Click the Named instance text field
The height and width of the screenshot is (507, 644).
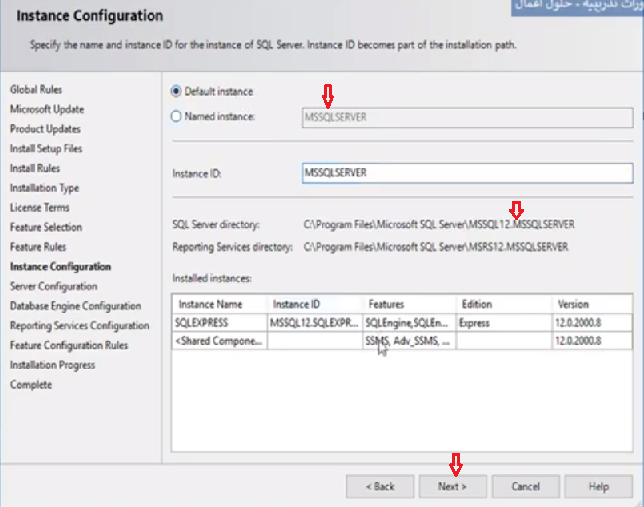467,118
